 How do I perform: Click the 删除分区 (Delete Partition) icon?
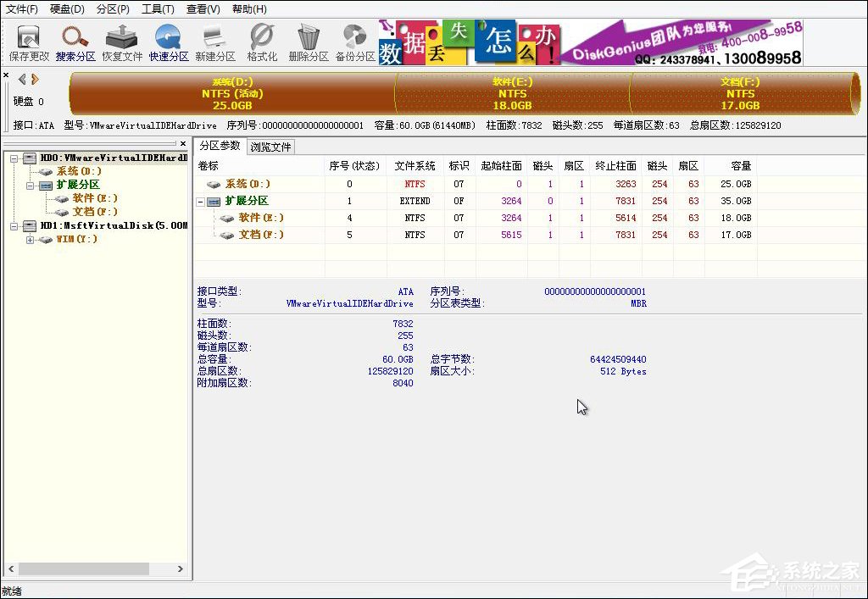(x=306, y=41)
